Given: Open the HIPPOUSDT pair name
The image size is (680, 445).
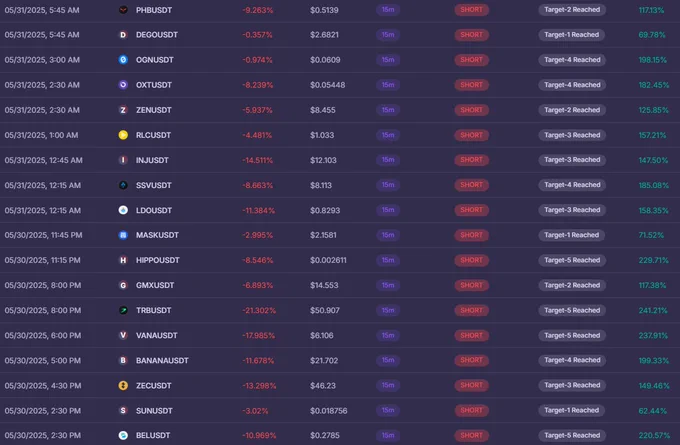Looking at the screenshot, I should pos(157,260).
